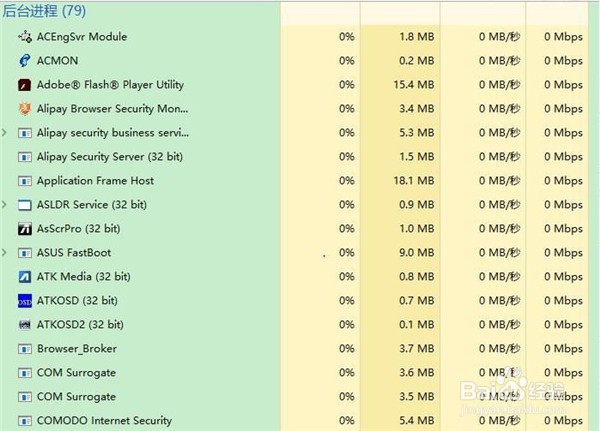Click the Application Frame Host icon
This screenshot has height=431, width=600.
[x=25, y=181]
